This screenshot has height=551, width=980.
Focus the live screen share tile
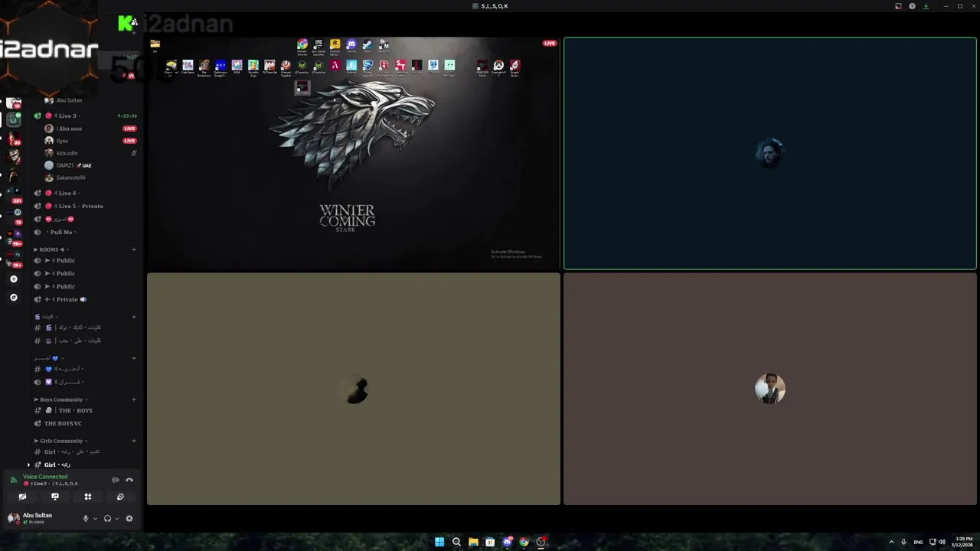point(354,153)
